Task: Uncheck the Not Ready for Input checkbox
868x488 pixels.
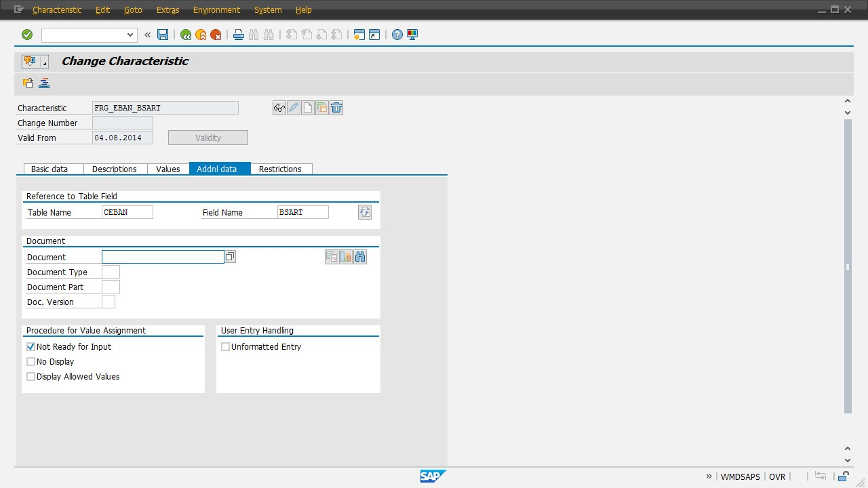Action: point(31,346)
